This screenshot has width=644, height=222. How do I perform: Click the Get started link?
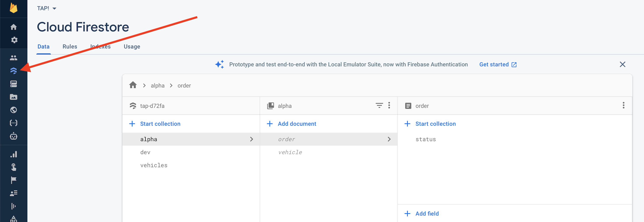[x=498, y=64]
